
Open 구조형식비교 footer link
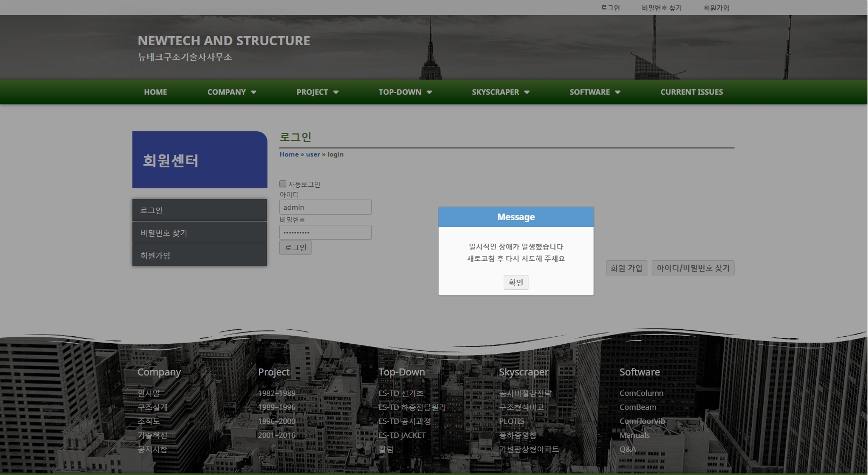(521, 407)
